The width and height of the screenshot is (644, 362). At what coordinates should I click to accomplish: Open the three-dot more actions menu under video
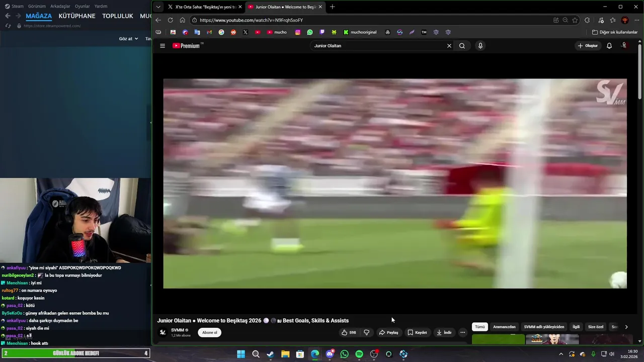point(462,332)
